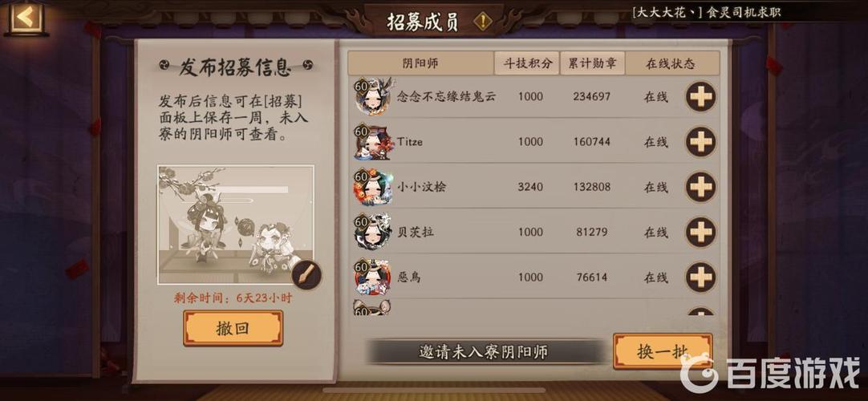Tap the recruitment poster preview image

coord(236,225)
